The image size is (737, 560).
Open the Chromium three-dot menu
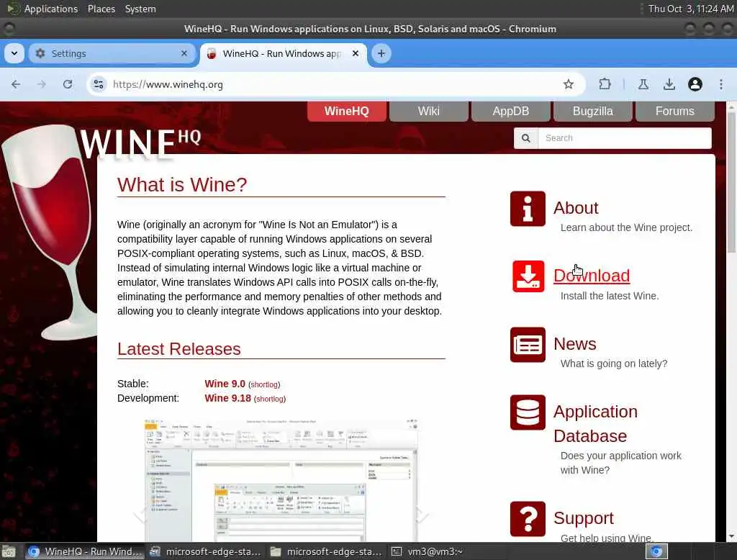point(721,85)
